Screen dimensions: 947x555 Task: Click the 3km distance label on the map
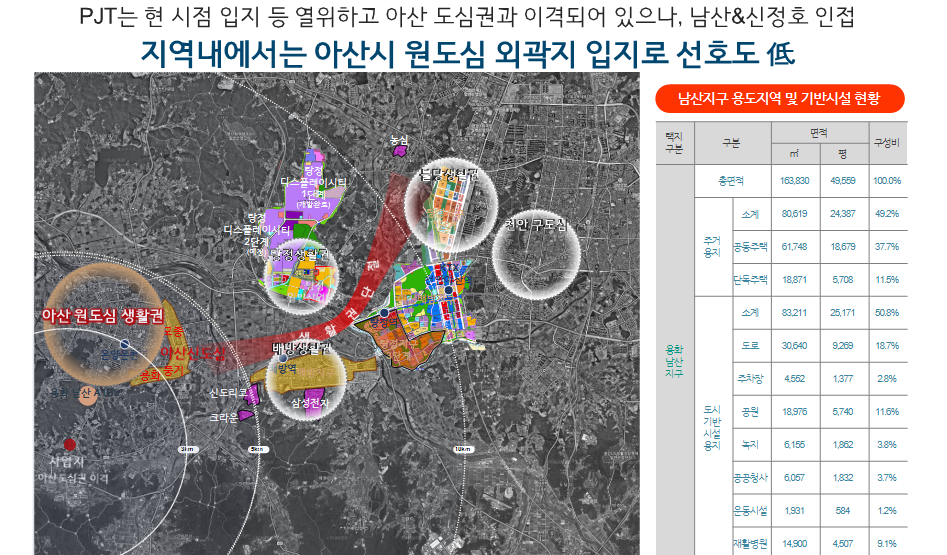pyautogui.click(x=187, y=449)
